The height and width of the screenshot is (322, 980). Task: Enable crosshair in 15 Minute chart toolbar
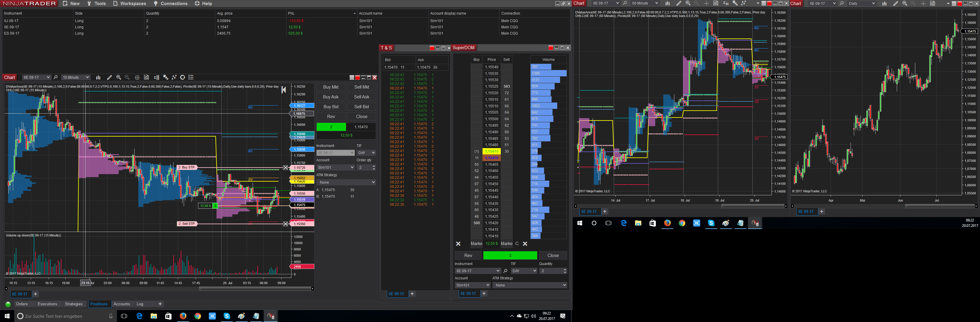[x=137, y=78]
